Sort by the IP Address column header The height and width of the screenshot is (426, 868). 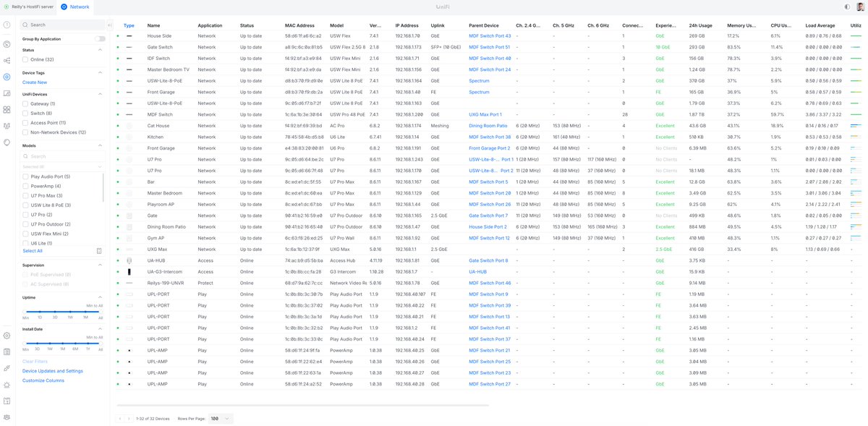click(407, 25)
